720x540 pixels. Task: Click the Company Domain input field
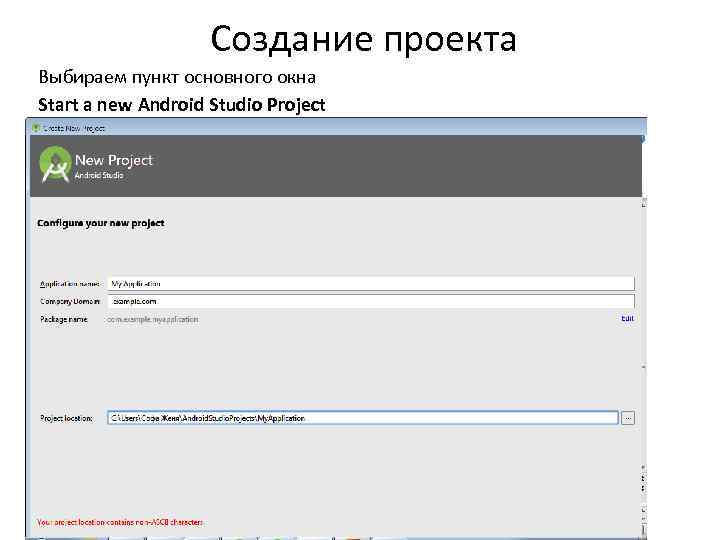[x=371, y=301]
